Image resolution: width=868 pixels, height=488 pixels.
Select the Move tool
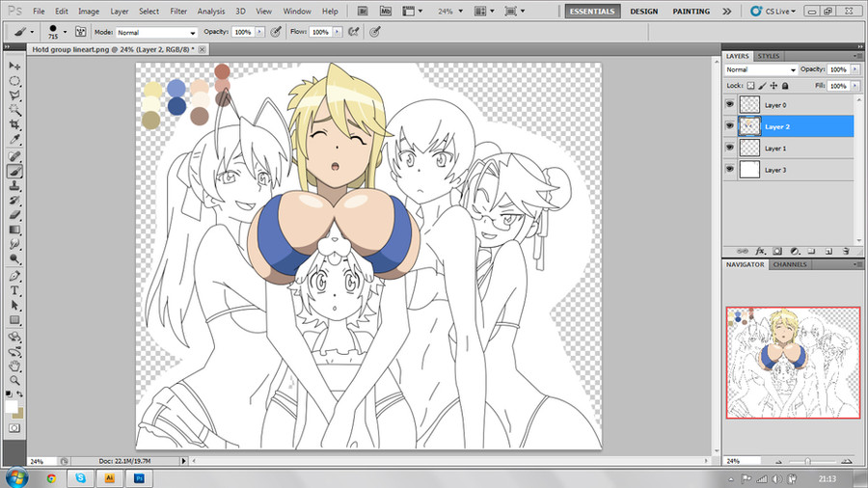coord(14,66)
